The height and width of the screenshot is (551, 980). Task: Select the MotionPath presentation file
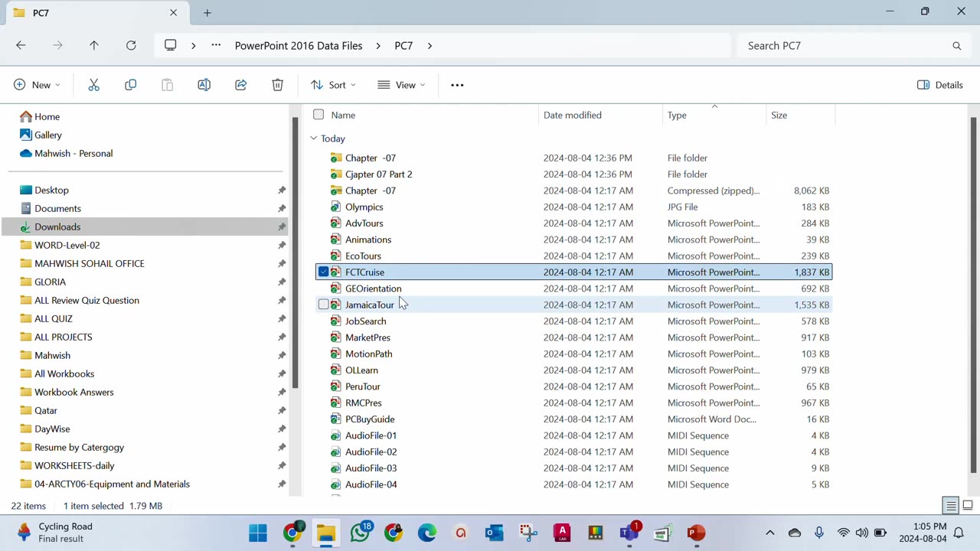point(369,354)
